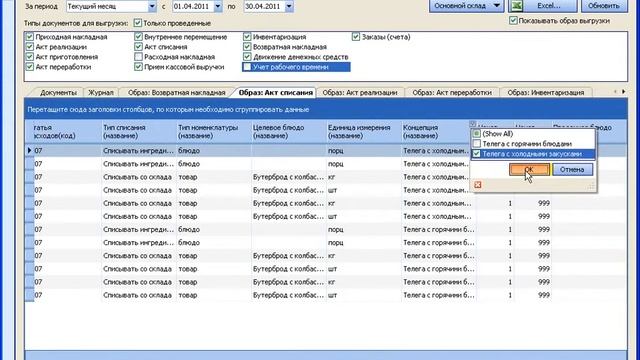Open 'Образ: Инвентаризация' tab
The image size is (640, 360).
[x=546, y=93]
